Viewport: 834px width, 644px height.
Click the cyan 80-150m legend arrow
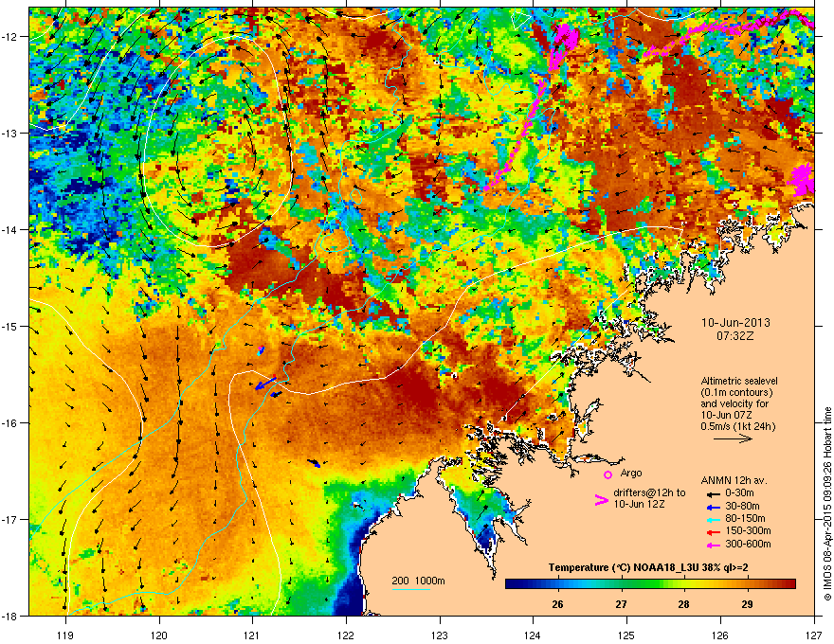click(x=713, y=520)
